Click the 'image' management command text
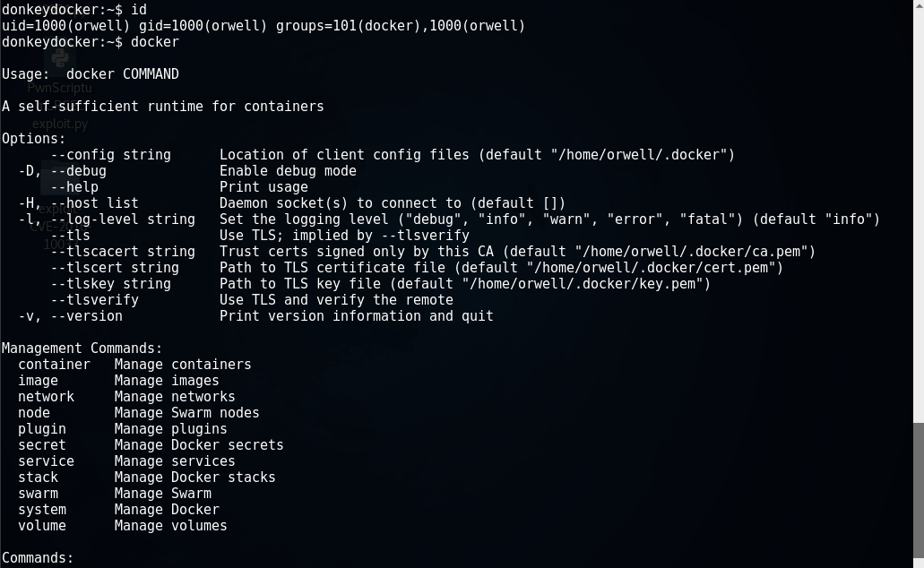This screenshot has width=924, height=568. click(38, 381)
